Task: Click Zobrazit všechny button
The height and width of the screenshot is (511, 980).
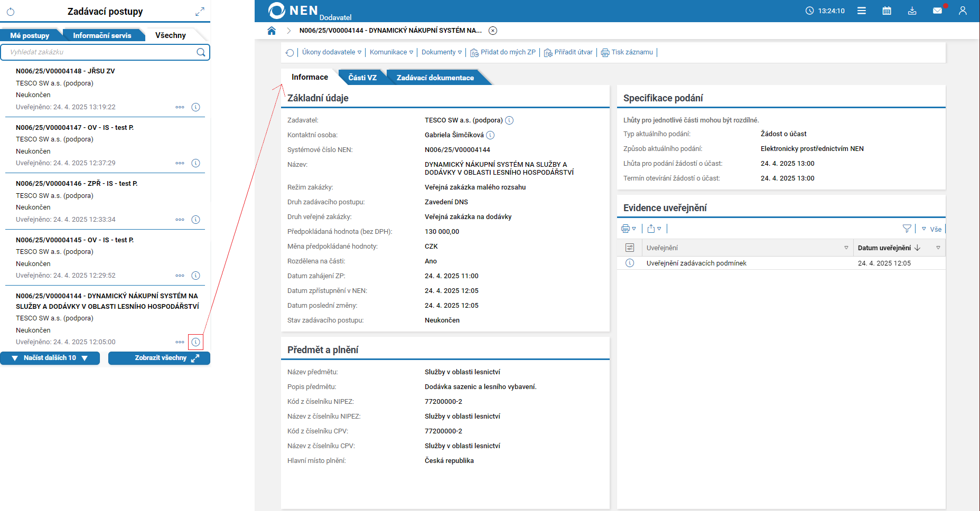Action: [159, 358]
